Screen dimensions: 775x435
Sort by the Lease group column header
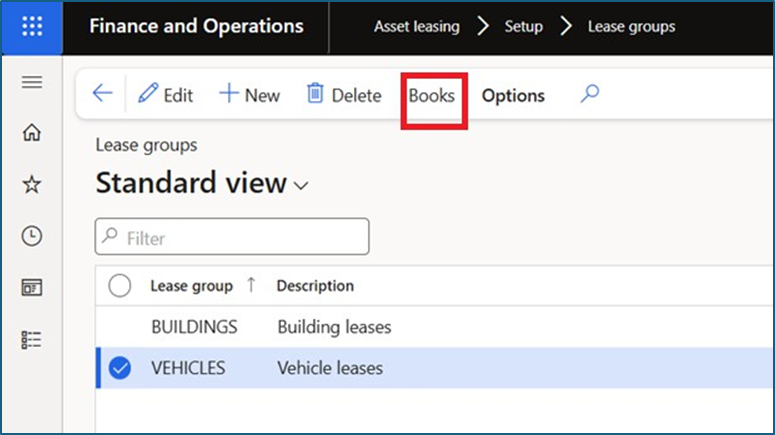point(191,286)
